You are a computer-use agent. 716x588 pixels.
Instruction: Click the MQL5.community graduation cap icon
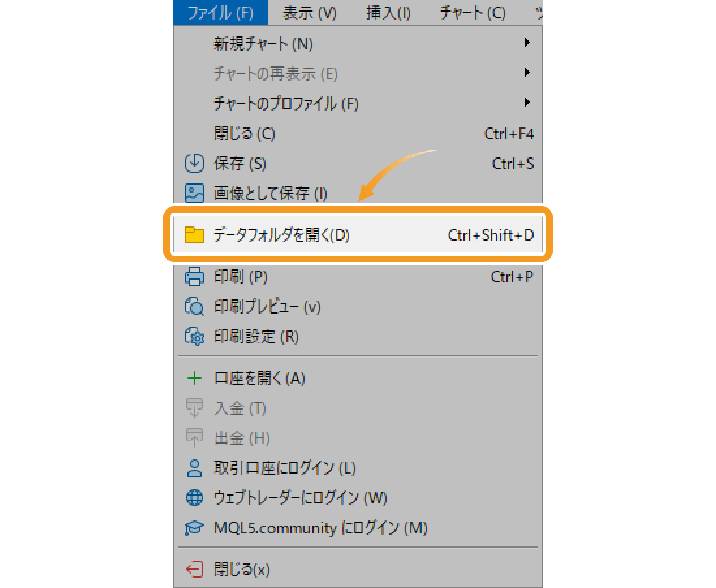coord(195,528)
